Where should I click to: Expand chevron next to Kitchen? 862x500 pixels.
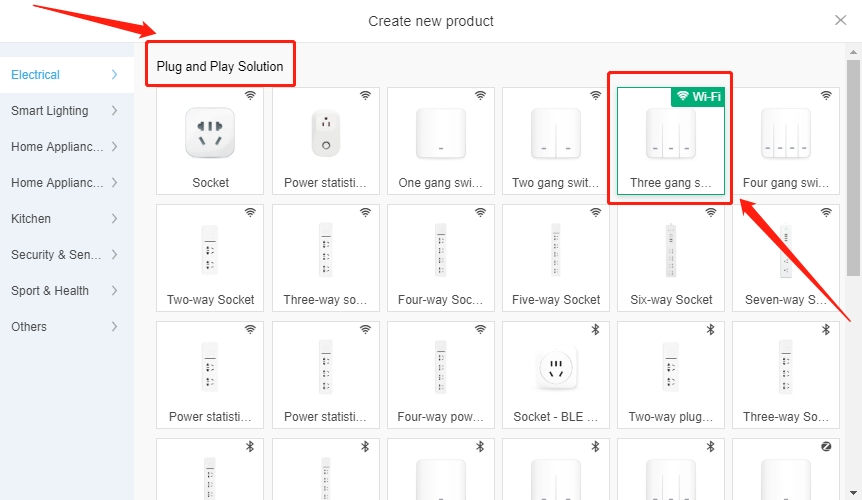pos(114,219)
